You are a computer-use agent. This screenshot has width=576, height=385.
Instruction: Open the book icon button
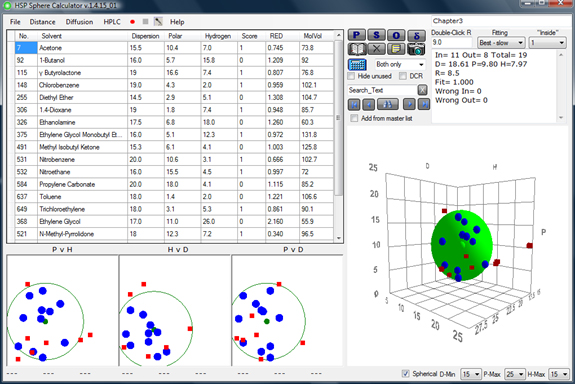[357, 49]
